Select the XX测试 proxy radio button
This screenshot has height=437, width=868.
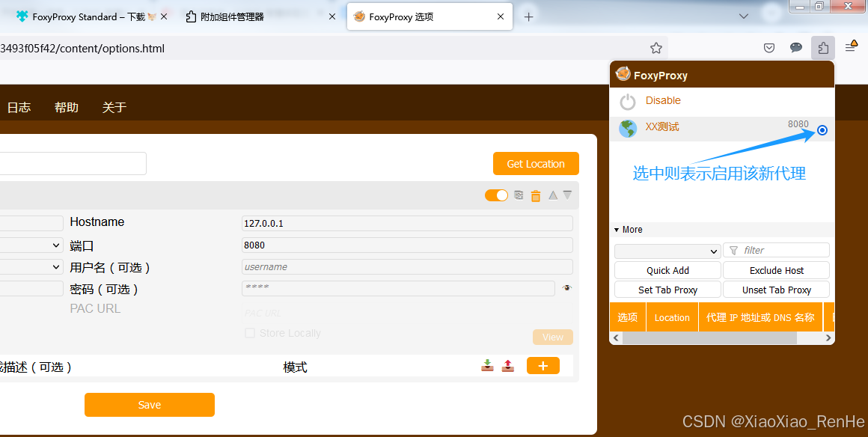822,130
